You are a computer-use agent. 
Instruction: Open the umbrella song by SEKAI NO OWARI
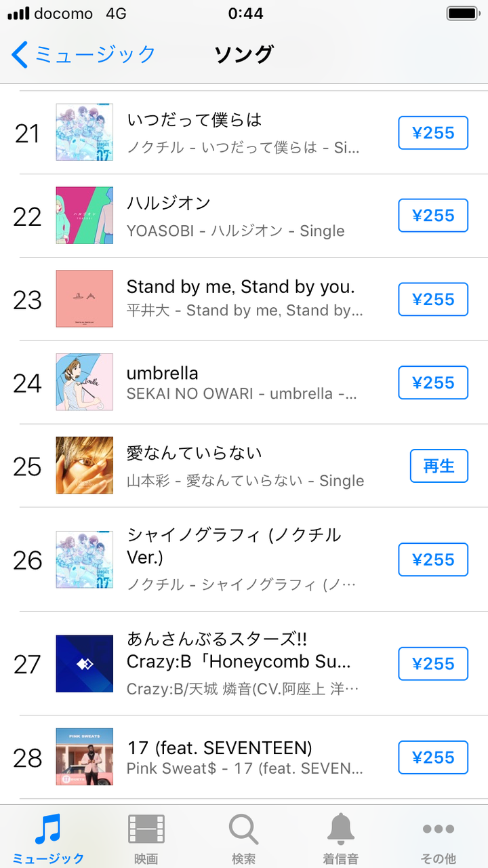coord(163,373)
